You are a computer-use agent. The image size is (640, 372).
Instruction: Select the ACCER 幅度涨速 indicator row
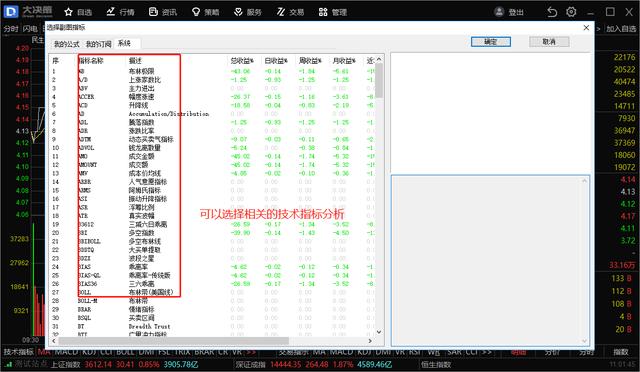(212, 97)
